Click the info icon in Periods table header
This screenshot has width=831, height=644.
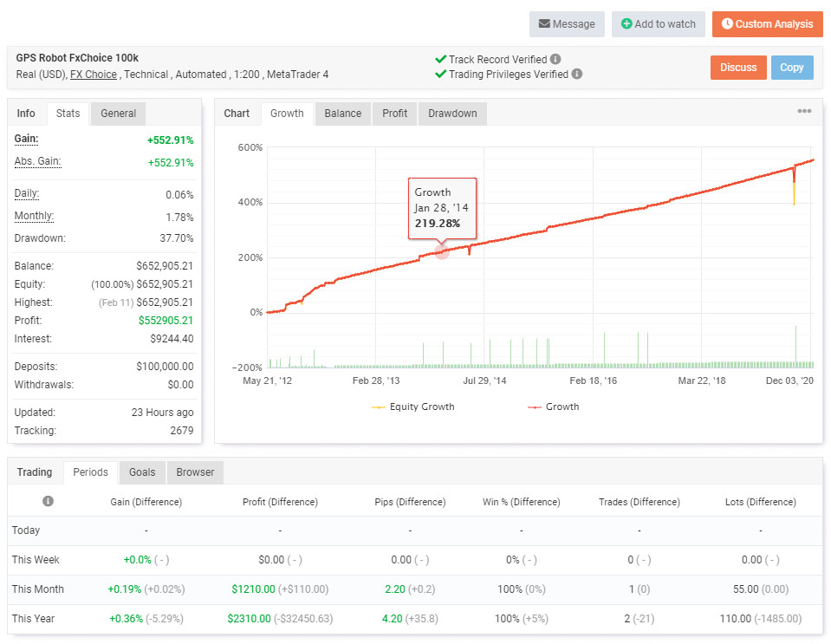click(48, 502)
